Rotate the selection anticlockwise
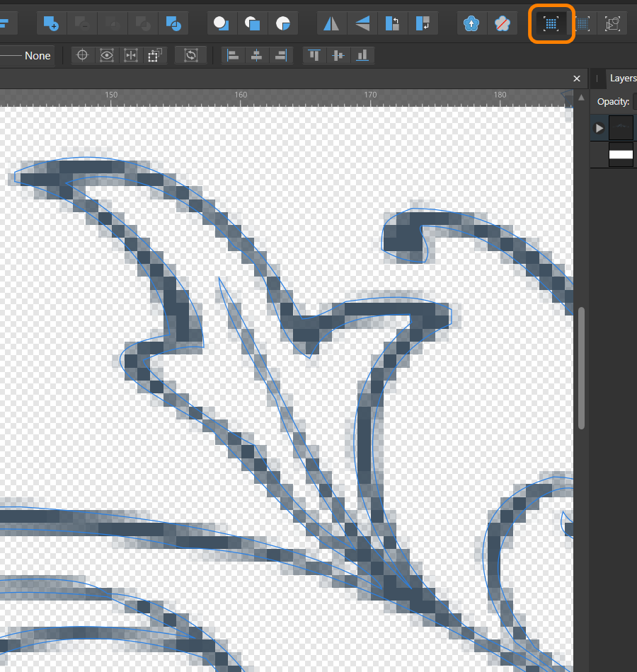This screenshot has height=672, width=637. (393, 23)
